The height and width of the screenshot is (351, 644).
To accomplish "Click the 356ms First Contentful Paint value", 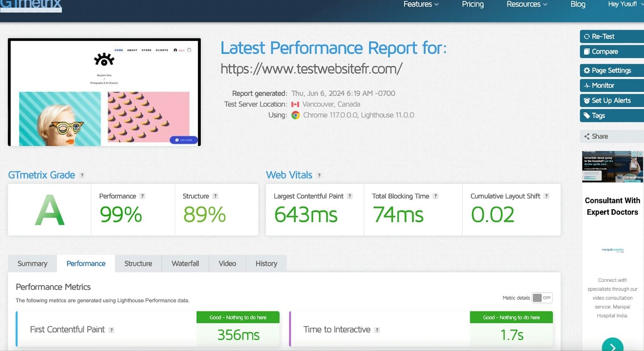I will (x=238, y=335).
